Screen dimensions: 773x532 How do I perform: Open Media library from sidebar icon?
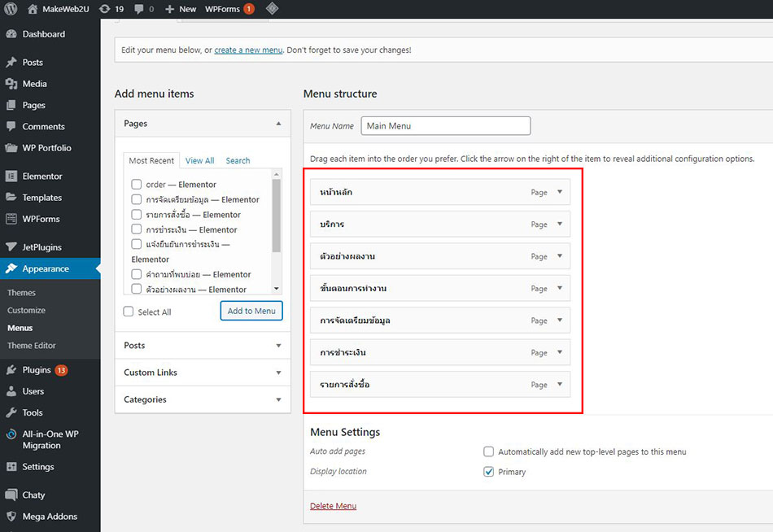coord(11,84)
